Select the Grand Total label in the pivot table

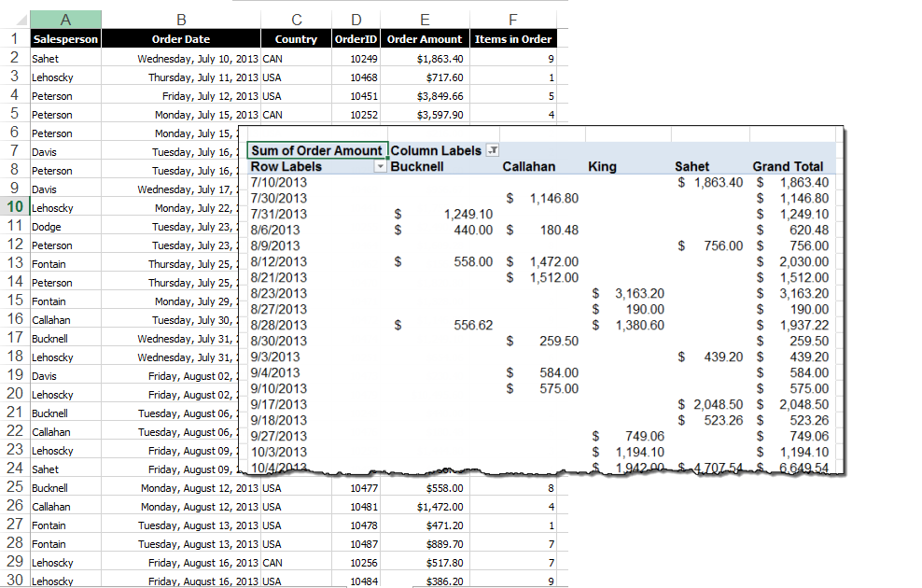[788, 165]
